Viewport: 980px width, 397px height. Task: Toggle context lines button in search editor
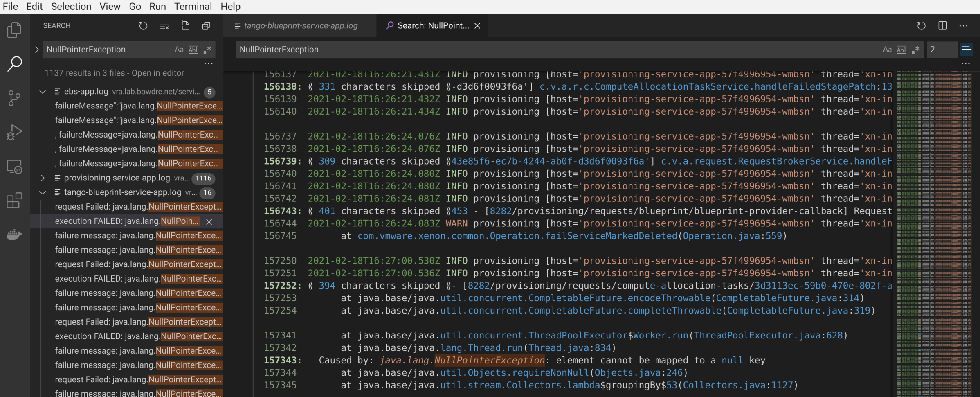coord(966,50)
